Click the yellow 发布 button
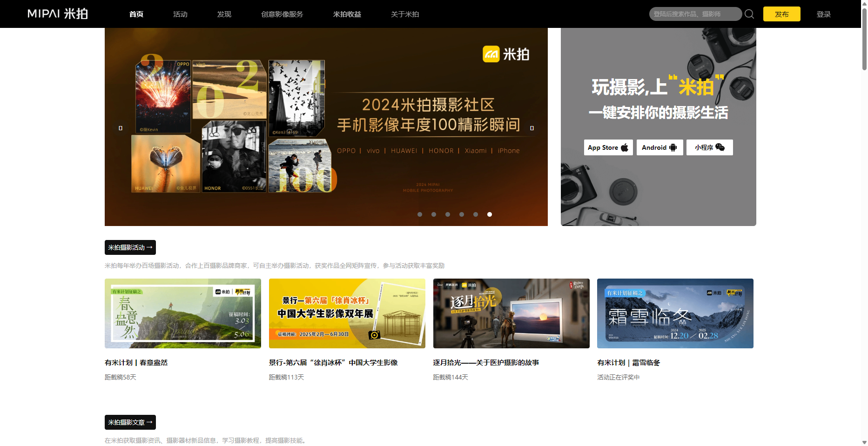Screen dimensions: 868x446 tap(782, 14)
